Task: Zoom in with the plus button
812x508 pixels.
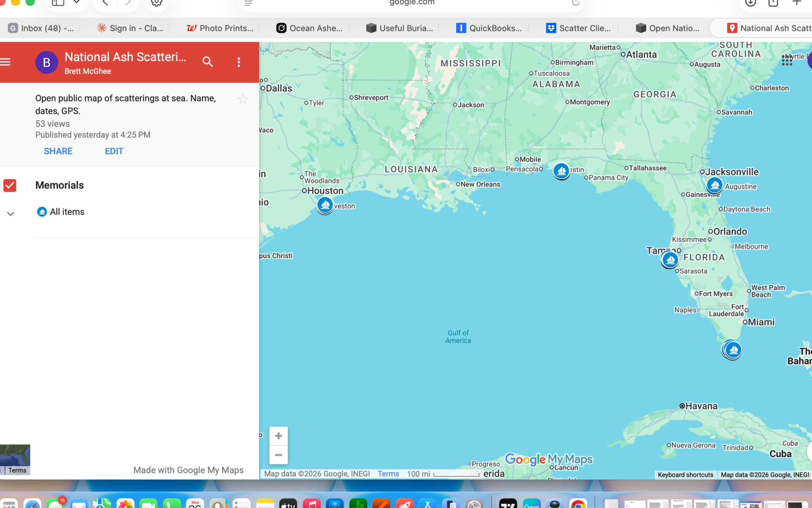Action: [x=278, y=436]
